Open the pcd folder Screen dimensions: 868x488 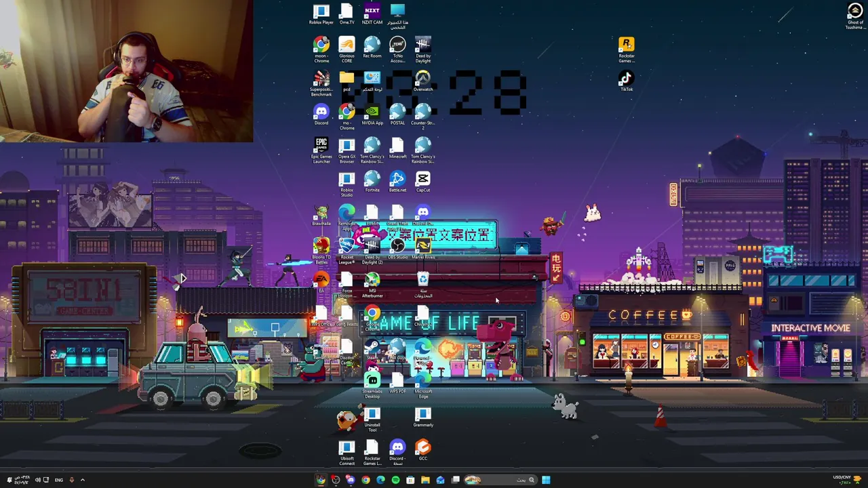pos(347,81)
